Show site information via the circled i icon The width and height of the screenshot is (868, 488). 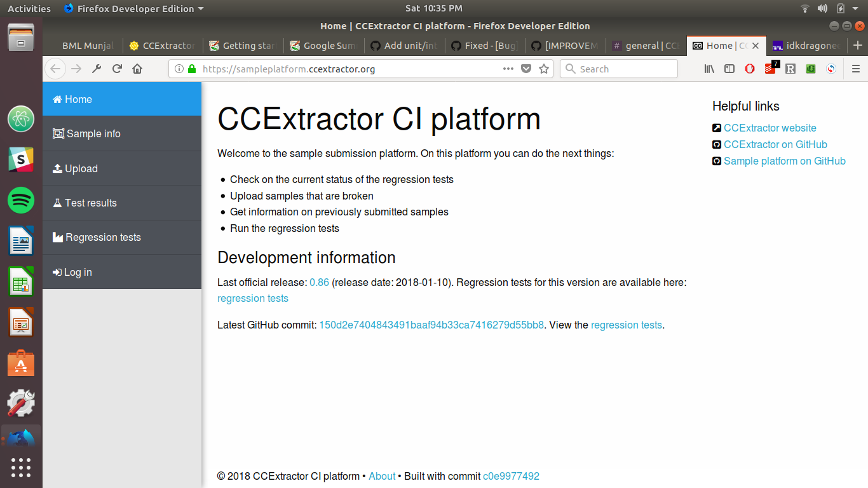click(x=179, y=69)
